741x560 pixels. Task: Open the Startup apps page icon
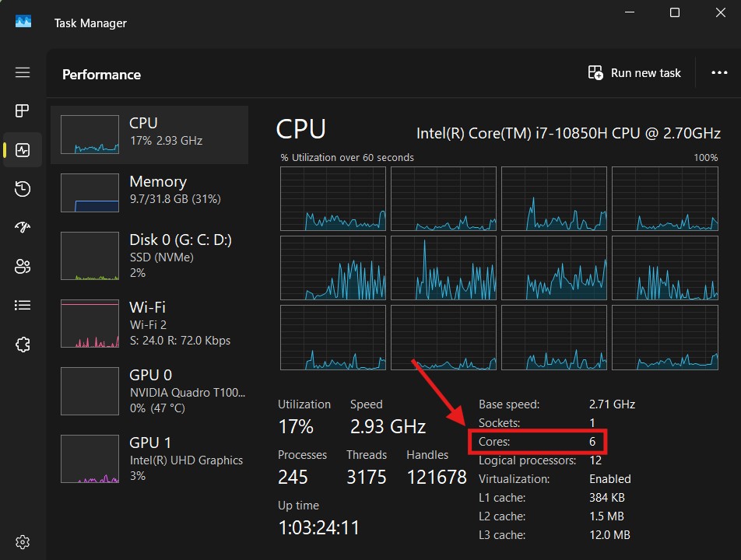pos(23,228)
